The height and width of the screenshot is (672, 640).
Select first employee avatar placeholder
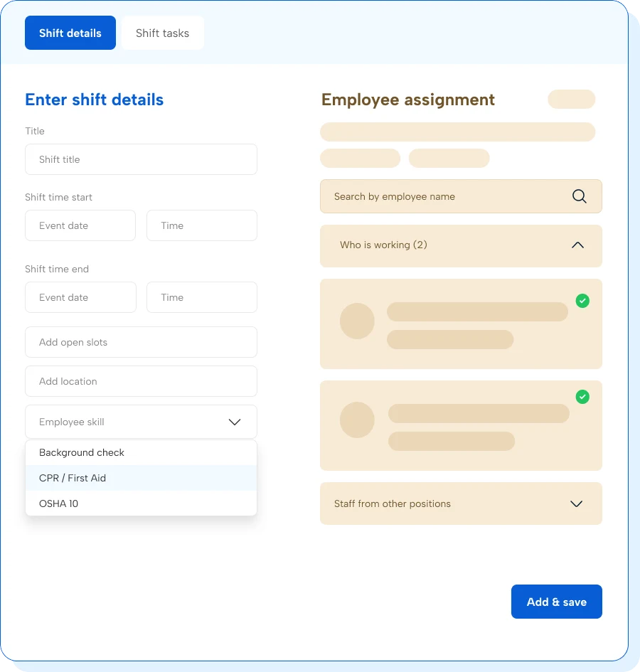[357, 321]
